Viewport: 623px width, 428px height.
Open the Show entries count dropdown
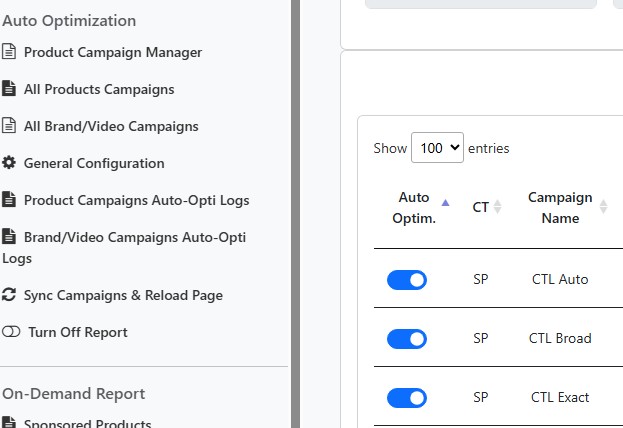pos(437,148)
